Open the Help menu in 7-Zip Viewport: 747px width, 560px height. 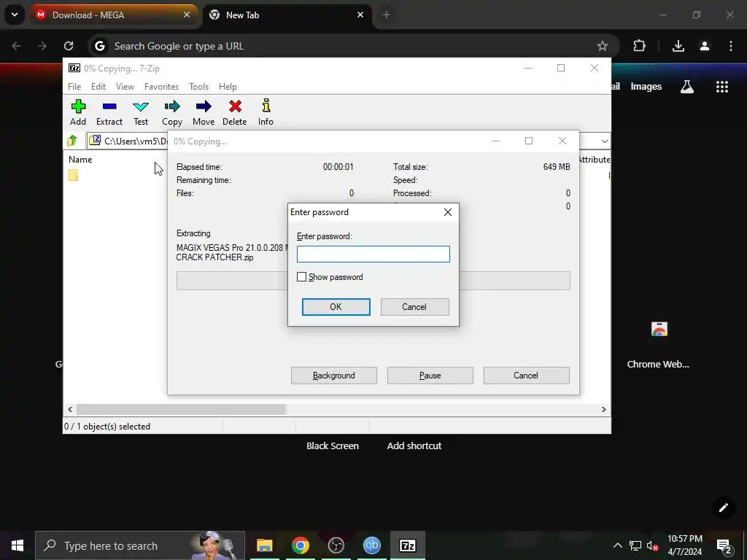coord(228,86)
